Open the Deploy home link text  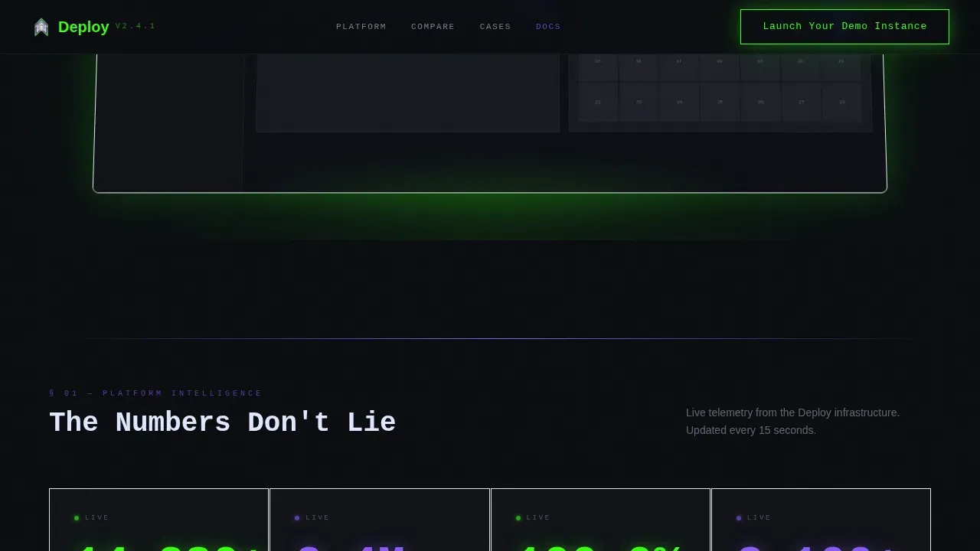[83, 27]
